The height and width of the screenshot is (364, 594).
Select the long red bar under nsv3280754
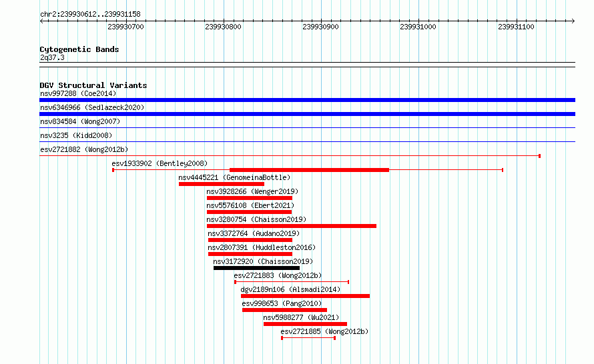point(292,226)
